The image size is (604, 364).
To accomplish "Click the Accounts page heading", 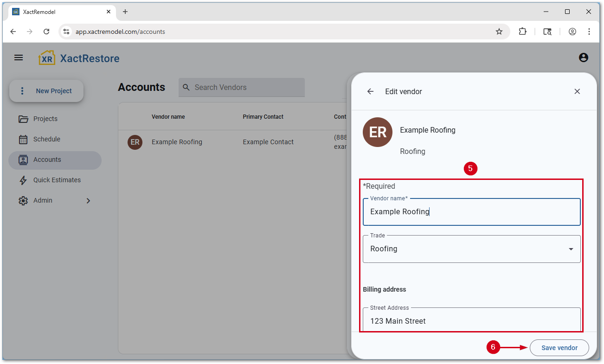I will pos(141,87).
